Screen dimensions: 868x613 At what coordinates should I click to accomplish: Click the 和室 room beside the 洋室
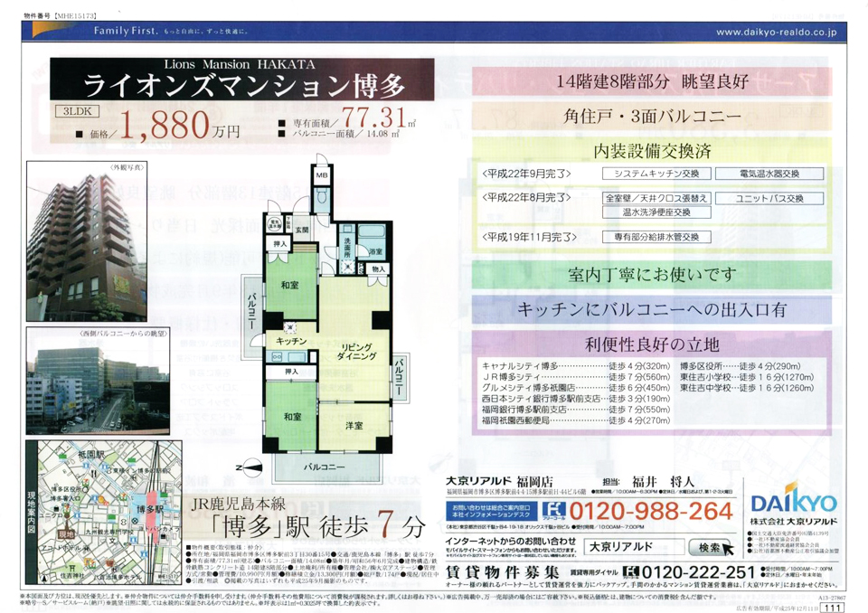pos(292,417)
